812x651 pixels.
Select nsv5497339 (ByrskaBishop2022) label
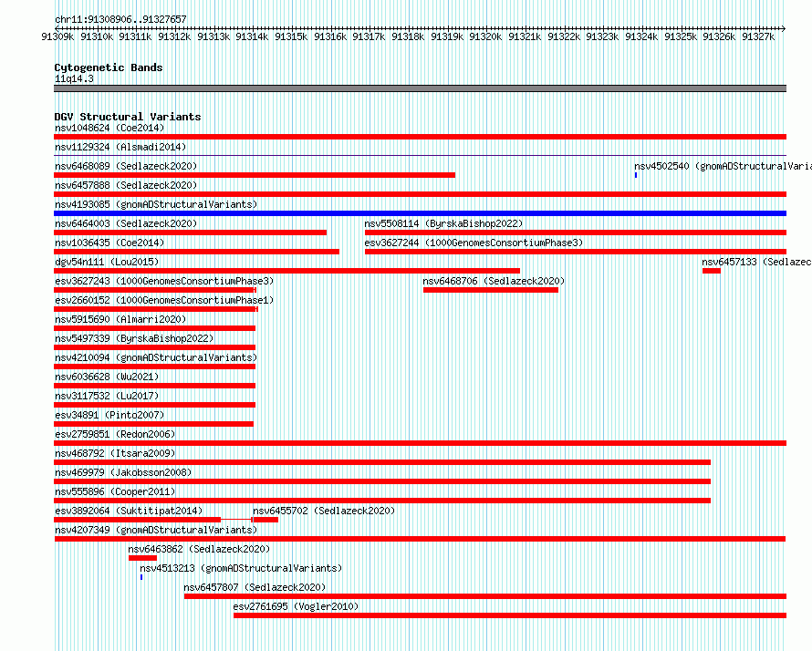pos(134,338)
